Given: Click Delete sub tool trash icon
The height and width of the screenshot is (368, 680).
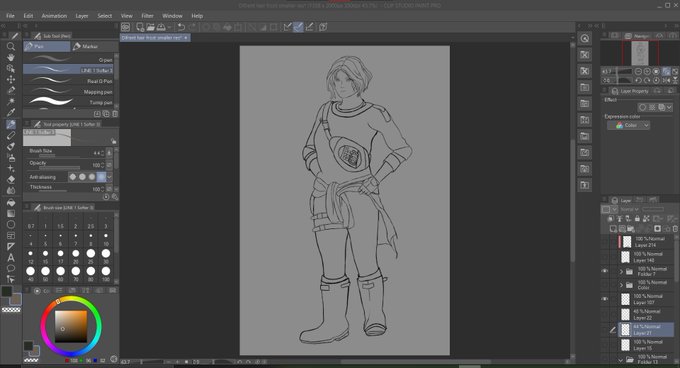Looking at the screenshot, I should (115, 114).
